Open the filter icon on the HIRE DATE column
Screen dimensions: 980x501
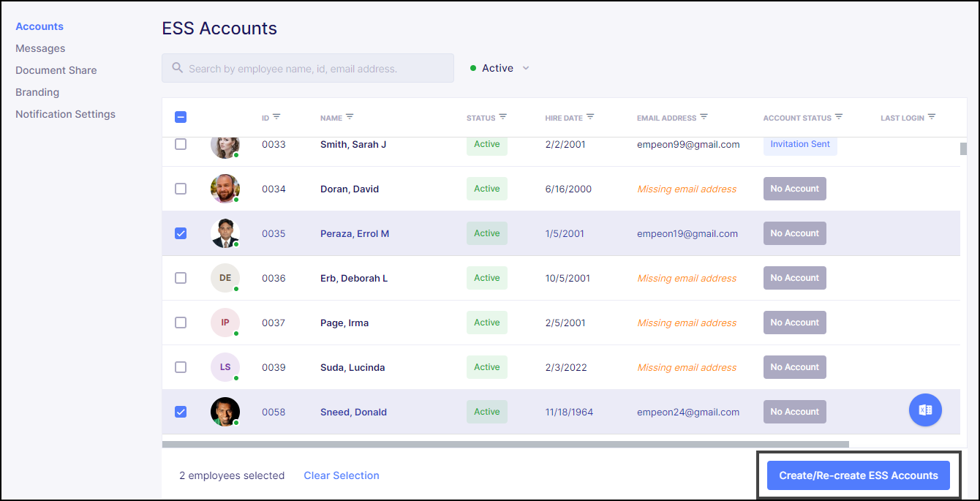tap(592, 116)
